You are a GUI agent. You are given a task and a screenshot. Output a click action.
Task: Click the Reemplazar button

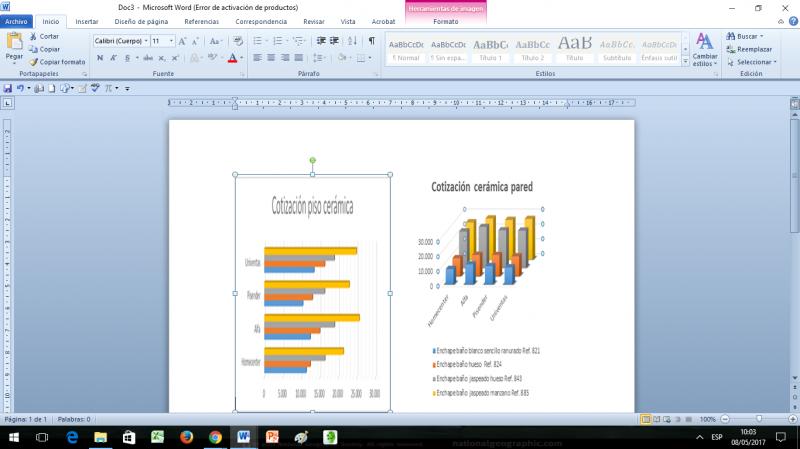point(748,49)
